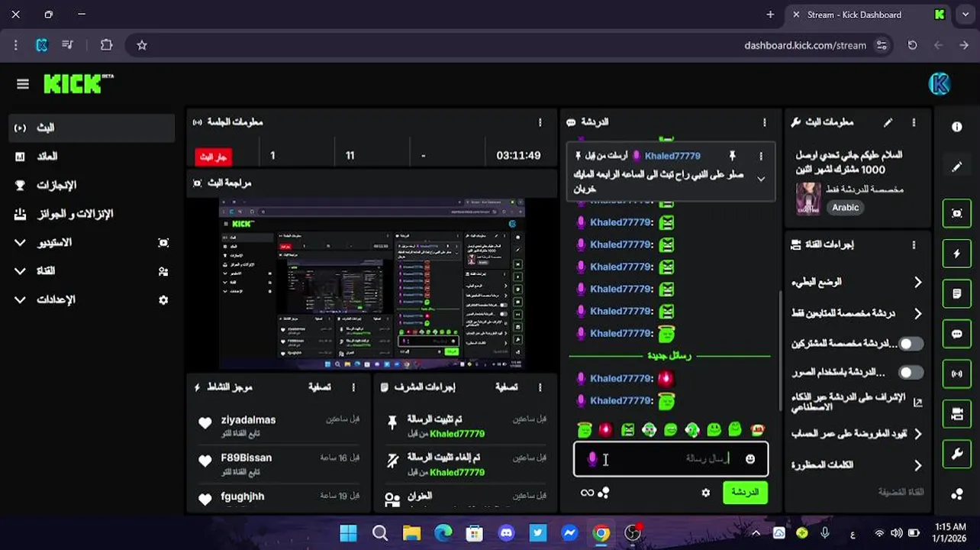Image resolution: width=980 pixels, height=550 pixels.
Task: Select الإنجازات in the left sidebar
Action: [x=91, y=185]
